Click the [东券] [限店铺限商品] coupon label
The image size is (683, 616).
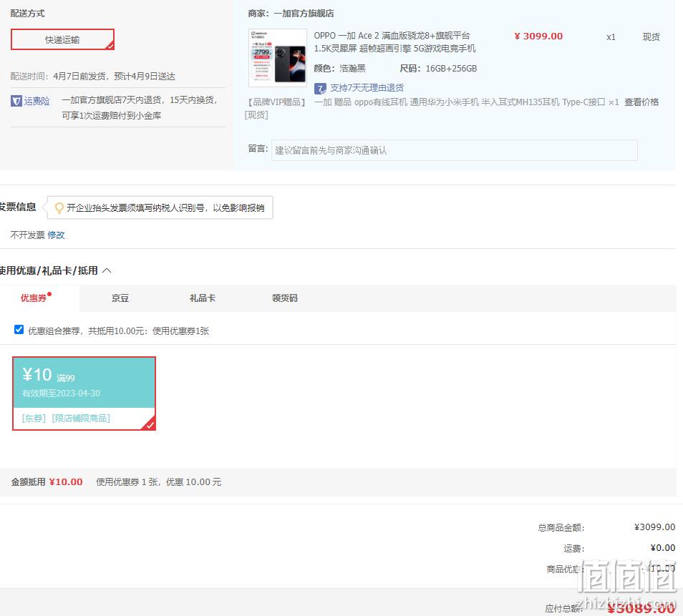point(66,419)
